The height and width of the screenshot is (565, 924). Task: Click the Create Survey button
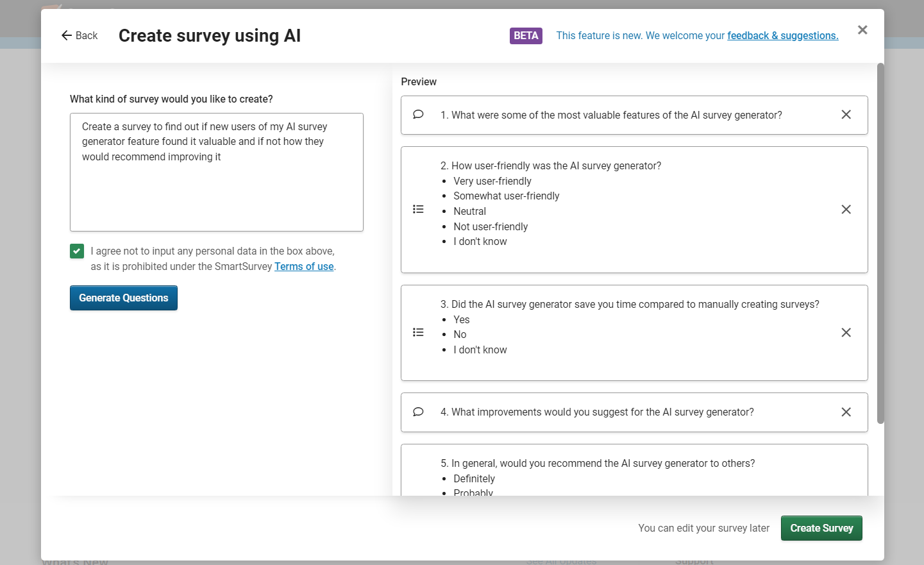coord(821,528)
